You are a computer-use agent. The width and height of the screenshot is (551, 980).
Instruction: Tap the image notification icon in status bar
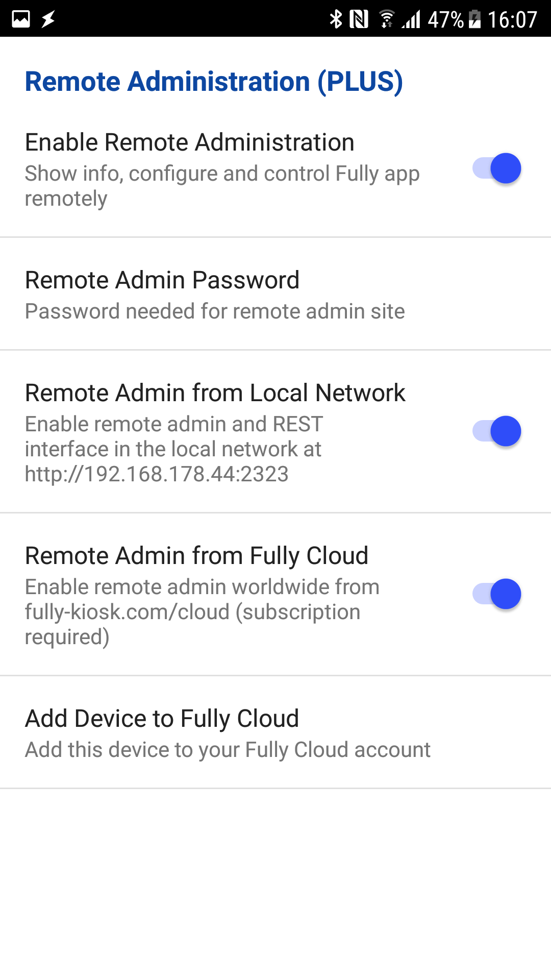pyautogui.click(x=21, y=19)
